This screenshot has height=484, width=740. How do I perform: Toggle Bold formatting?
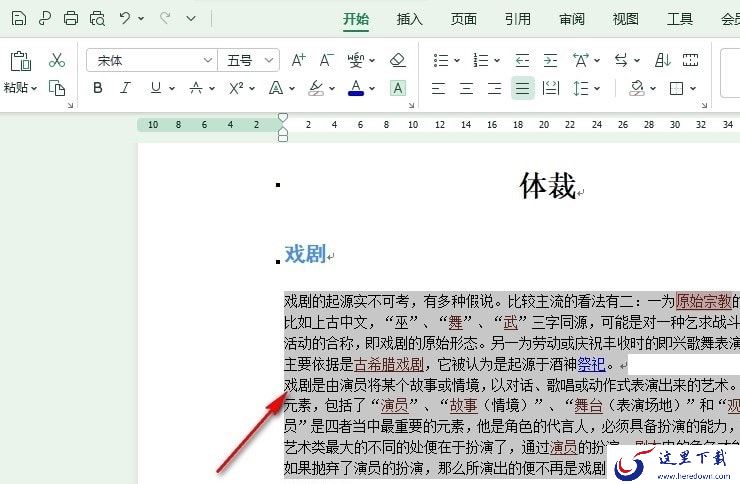point(97,88)
